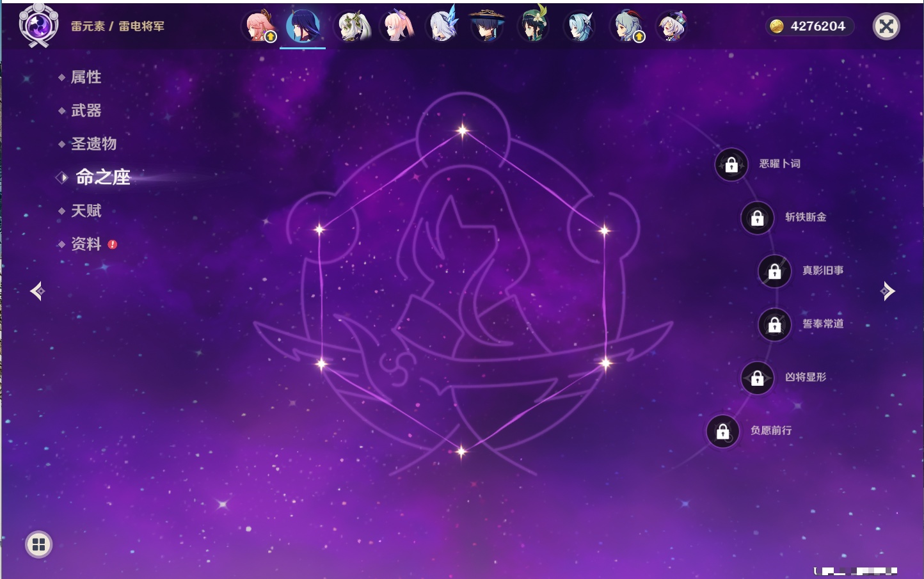Click the bottommost star of the constellation
The image size is (924, 579).
click(x=461, y=452)
